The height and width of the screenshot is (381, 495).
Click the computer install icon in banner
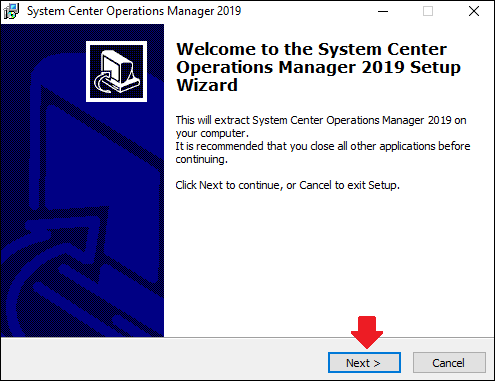pos(116,71)
